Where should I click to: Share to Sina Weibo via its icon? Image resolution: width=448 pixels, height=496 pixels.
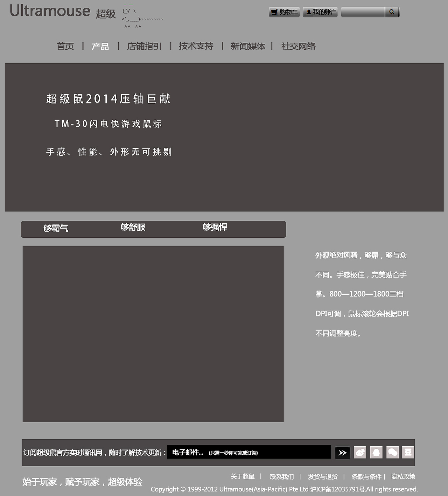coord(360,452)
